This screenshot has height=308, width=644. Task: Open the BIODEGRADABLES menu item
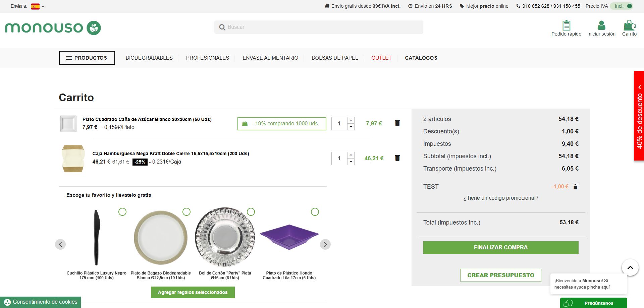(x=149, y=58)
